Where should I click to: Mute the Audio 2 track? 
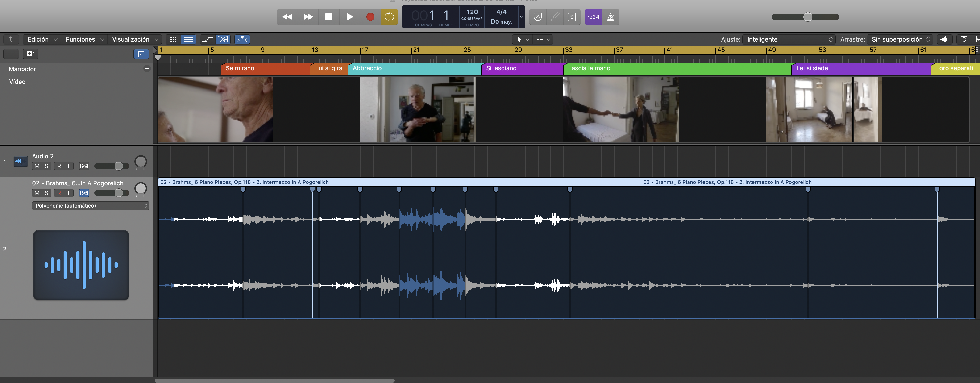pos(37,166)
